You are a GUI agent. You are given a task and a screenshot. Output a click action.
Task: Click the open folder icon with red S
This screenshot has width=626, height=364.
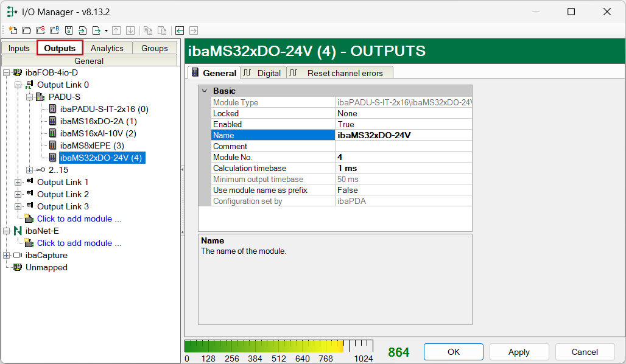(40, 30)
